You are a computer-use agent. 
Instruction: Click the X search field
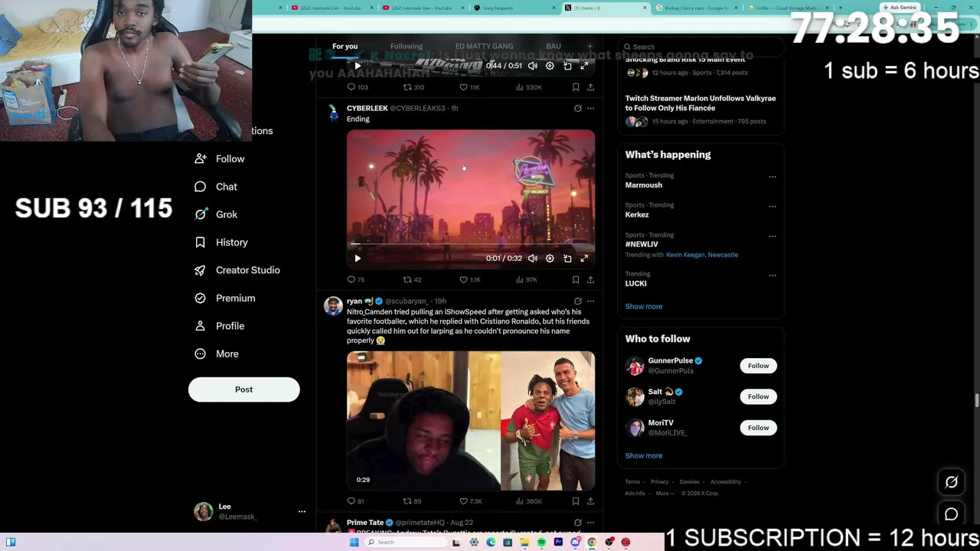click(701, 47)
